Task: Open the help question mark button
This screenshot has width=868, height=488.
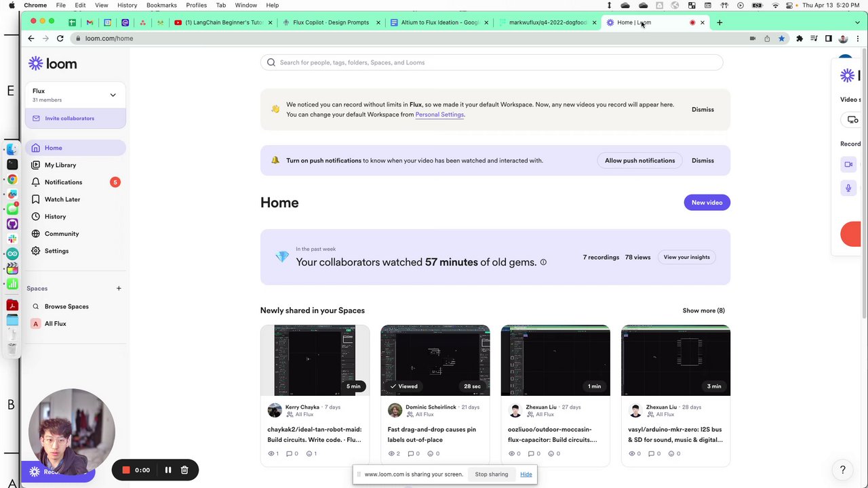Action: [x=843, y=469]
